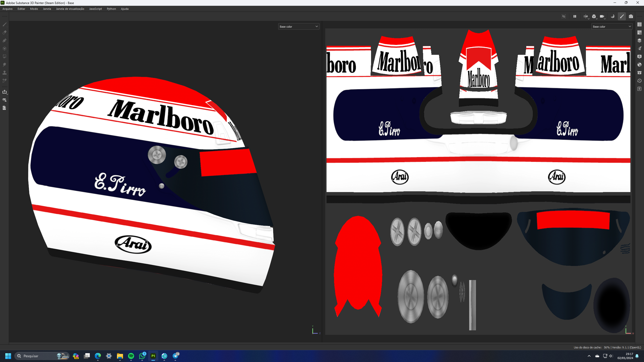Click the Export textures share icon
The image size is (644, 362).
coord(5,92)
